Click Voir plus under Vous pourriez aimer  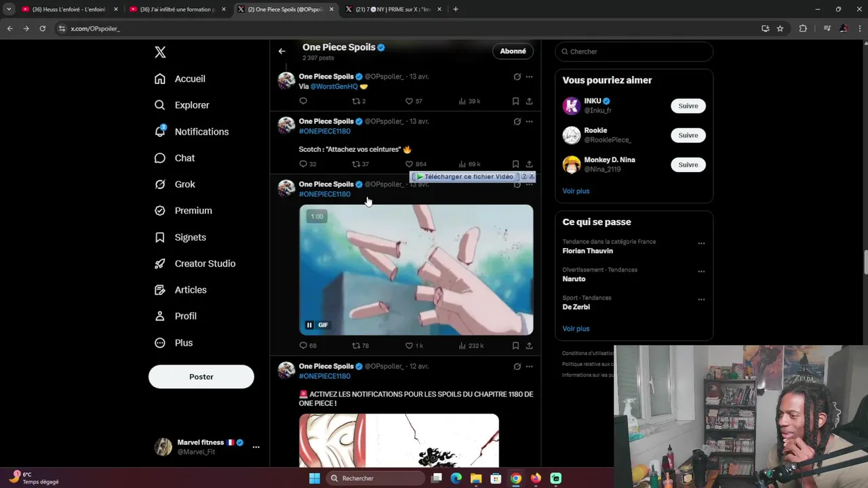coord(576,191)
